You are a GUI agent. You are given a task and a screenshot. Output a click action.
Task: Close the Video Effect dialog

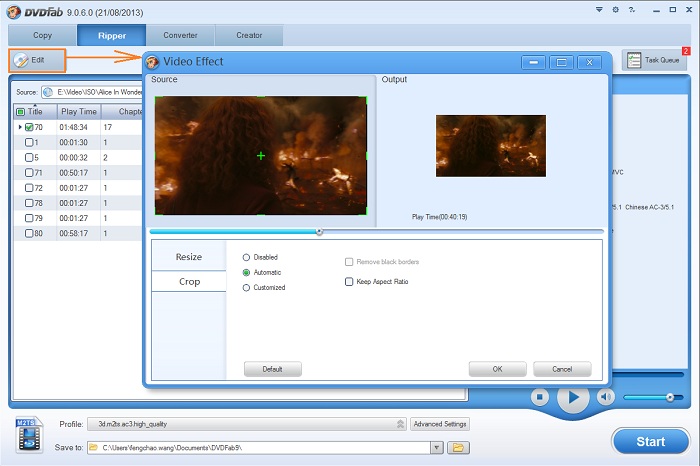[x=589, y=62]
